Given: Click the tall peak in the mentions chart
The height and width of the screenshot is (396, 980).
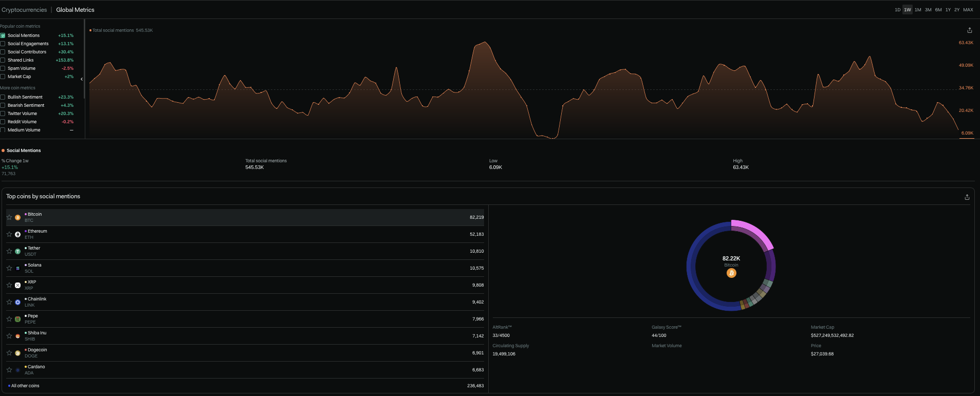Looking at the screenshot, I should tap(484, 43).
